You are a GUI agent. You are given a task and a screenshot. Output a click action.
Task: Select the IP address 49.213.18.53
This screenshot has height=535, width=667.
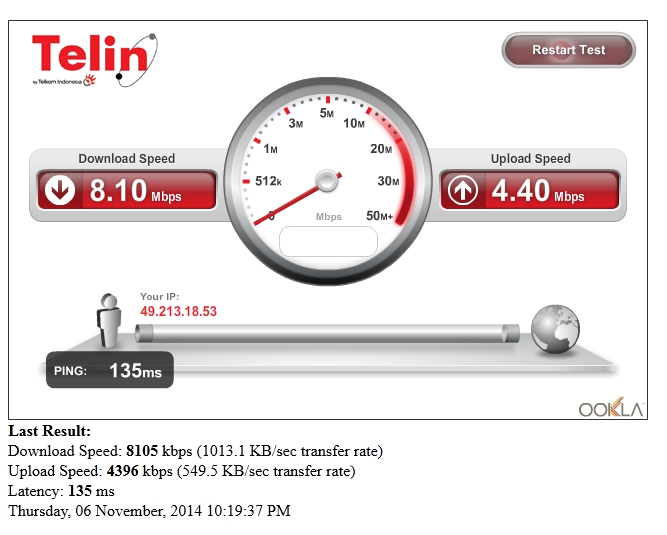pyautogui.click(x=179, y=311)
